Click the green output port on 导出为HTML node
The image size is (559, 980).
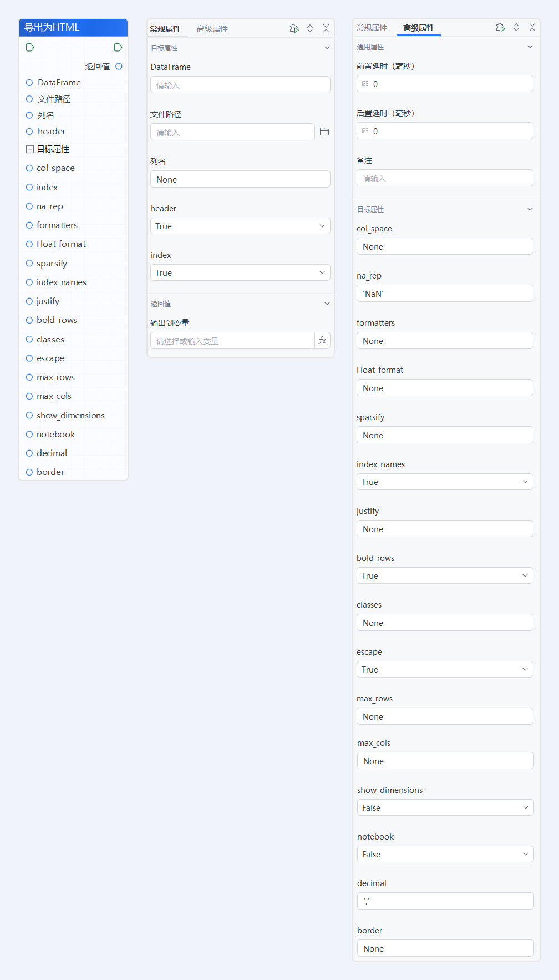click(118, 48)
